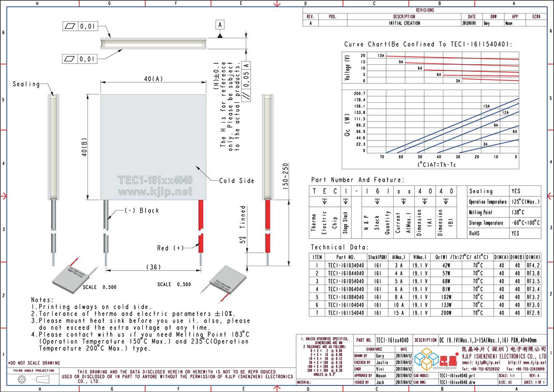554x392 pixels.
Task: Click the '42W' Qc cell
Action: tap(446, 265)
